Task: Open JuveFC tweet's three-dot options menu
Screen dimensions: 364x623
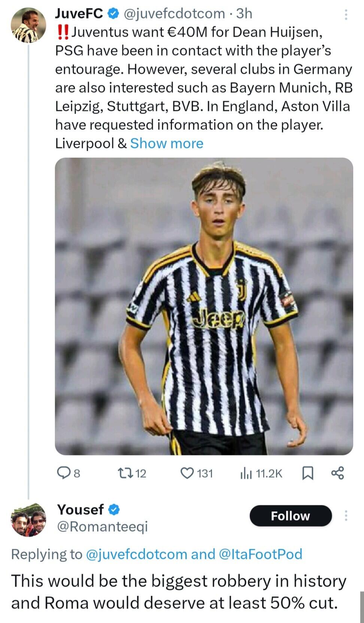Action: [346, 15]
